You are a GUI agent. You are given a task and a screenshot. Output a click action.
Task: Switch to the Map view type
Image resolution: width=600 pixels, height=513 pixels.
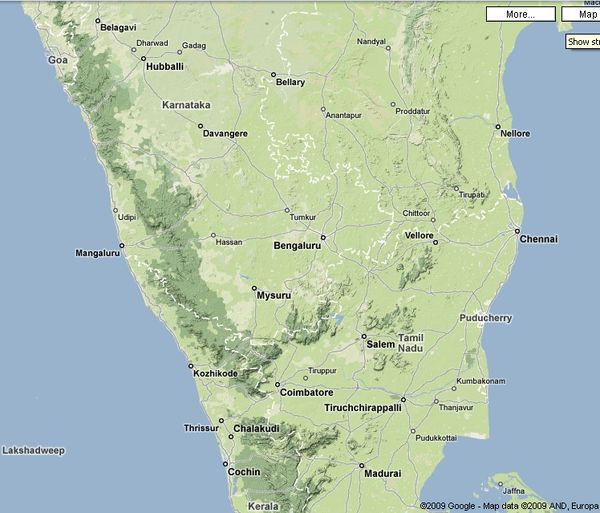click(x=582, y=14)
